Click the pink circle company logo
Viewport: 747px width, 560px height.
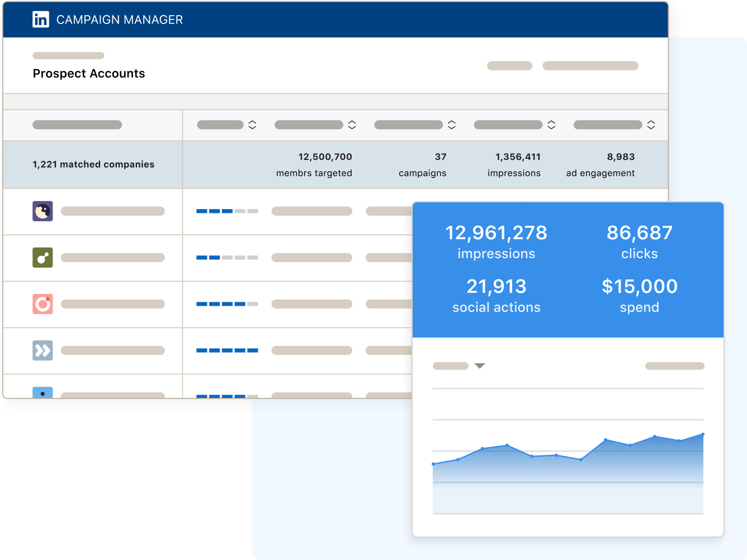point(42,304)
